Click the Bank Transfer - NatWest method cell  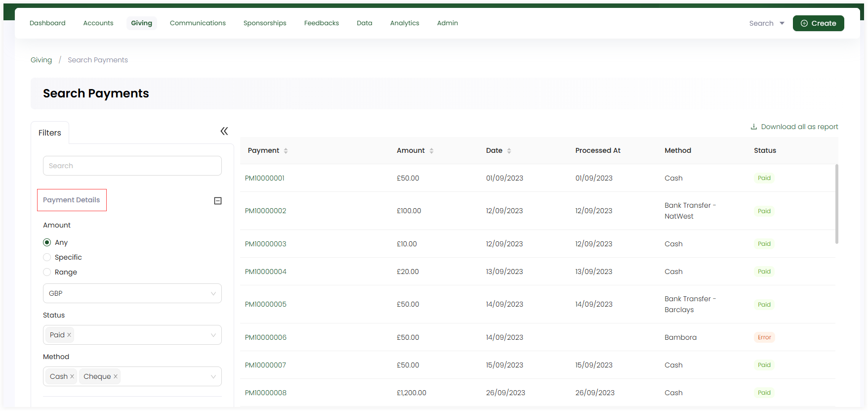click(690, 211)
